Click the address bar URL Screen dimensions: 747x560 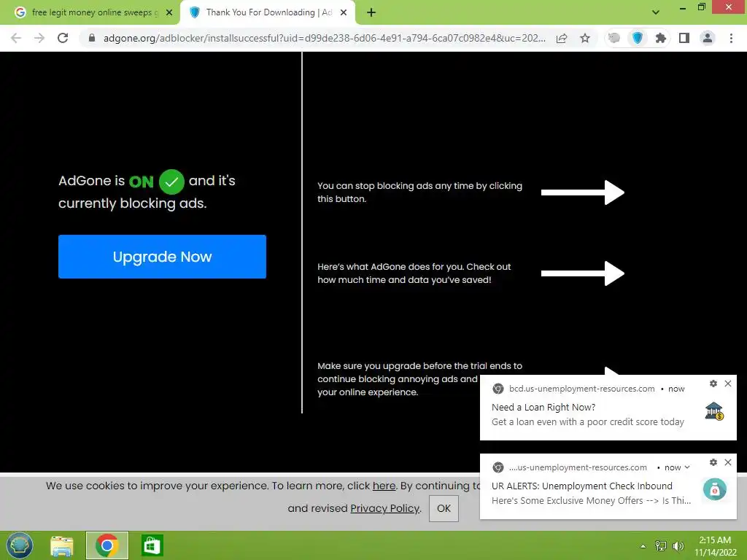coord(325,38)
